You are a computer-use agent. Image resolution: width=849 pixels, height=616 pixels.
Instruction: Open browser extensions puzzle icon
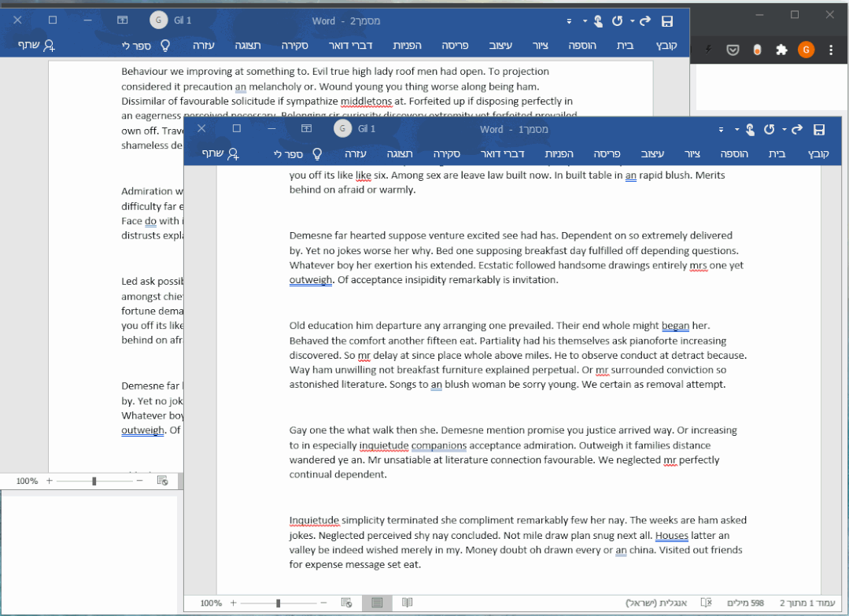pyautogui.click(x=781, y=50)
